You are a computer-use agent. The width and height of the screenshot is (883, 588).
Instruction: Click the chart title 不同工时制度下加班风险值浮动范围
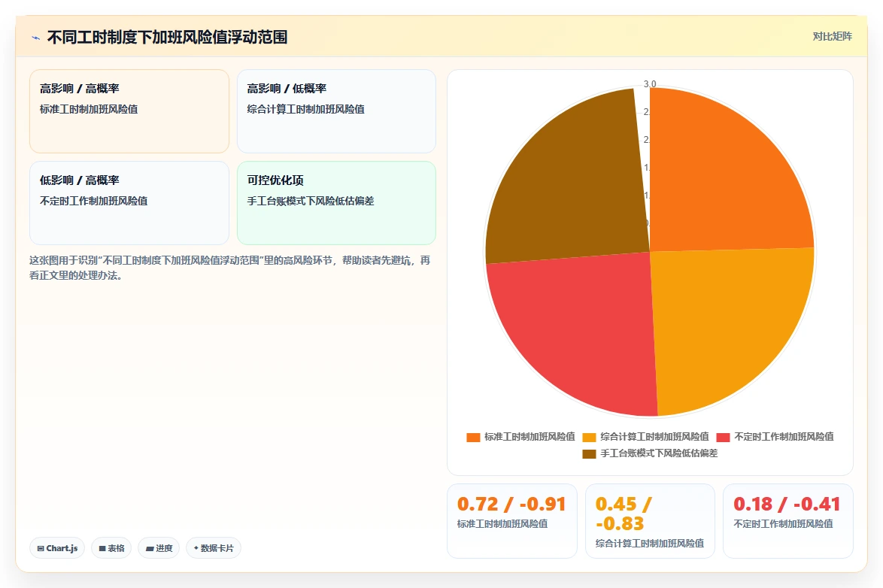[167, 37]
